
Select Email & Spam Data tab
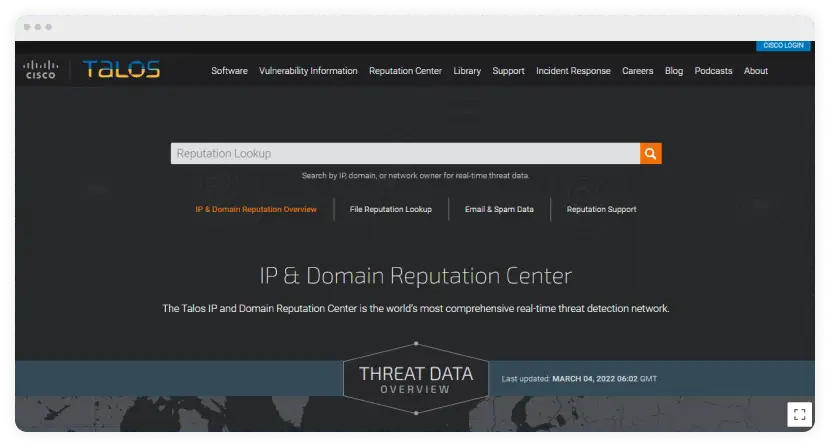(499, 209)
